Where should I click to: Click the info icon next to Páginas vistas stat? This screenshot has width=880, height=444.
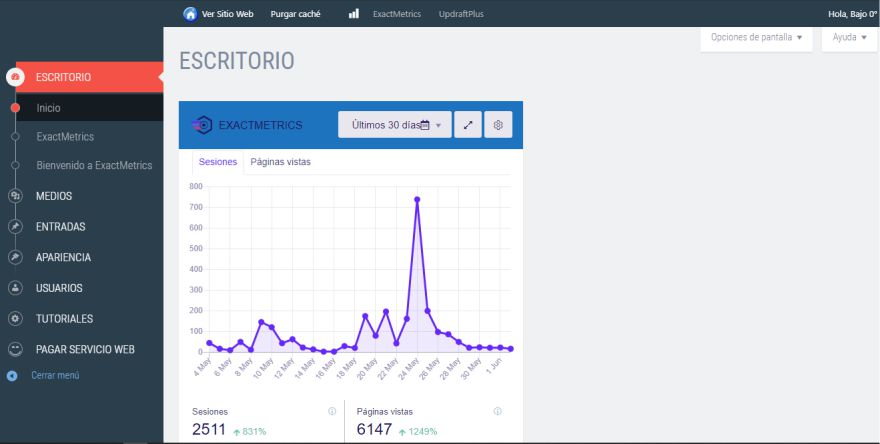click(498, 411)
